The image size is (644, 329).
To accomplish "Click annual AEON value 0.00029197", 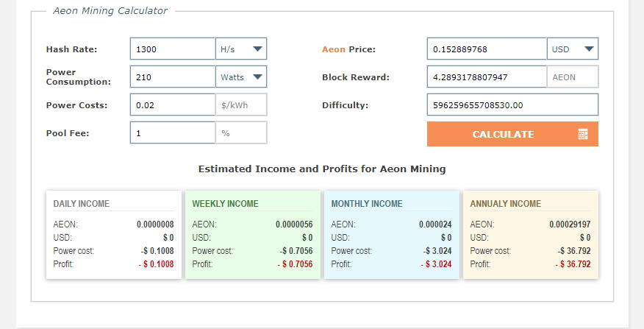I will coord(570,224).
